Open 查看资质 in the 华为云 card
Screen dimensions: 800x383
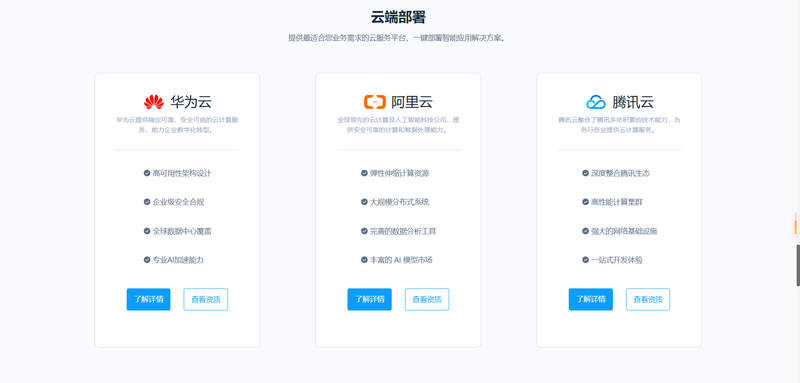pyautogui.click(x=206, y=299)
